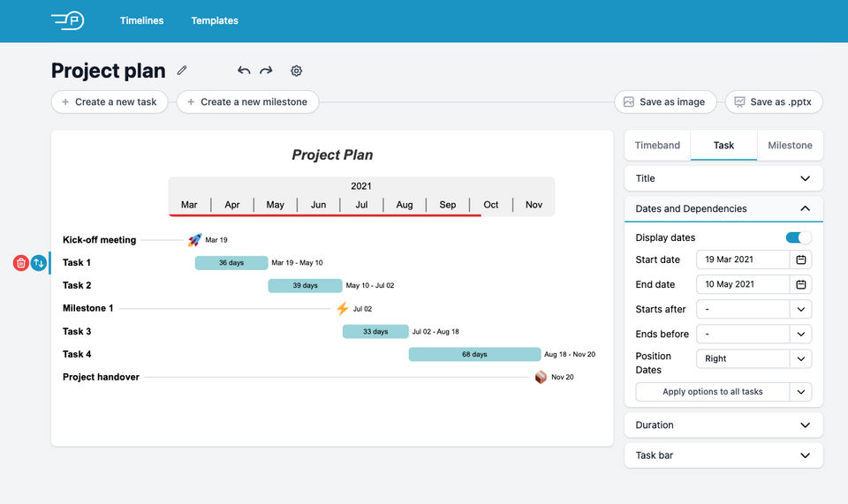The height and width of the screenshot is (504, 848).
Task: Click Save as .pptx button
Action: [x=774, y=102]
